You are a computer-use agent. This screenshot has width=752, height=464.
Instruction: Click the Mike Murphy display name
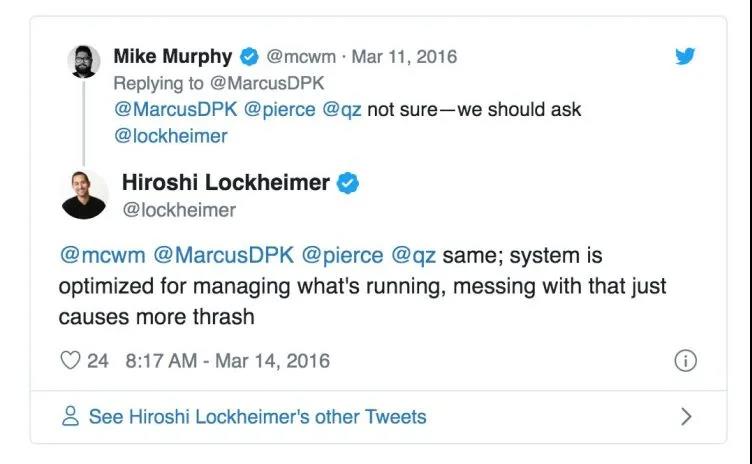pos(173,56)
